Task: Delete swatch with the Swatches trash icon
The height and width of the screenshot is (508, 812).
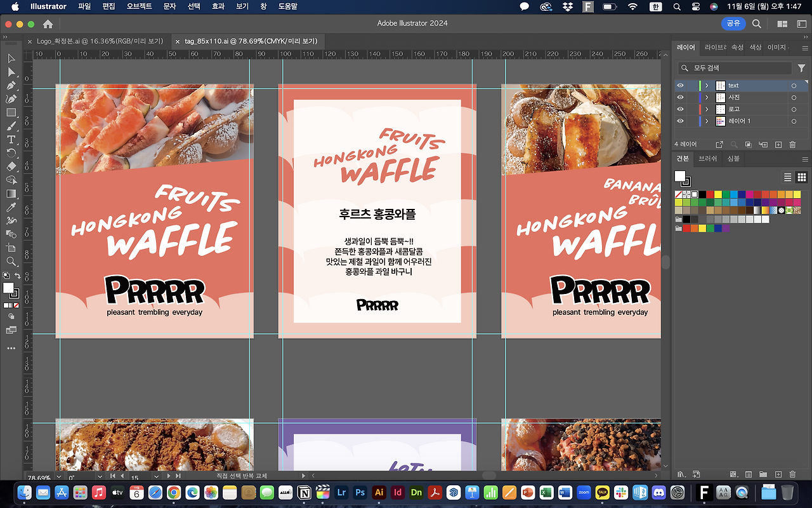Action: coord(792,474)
